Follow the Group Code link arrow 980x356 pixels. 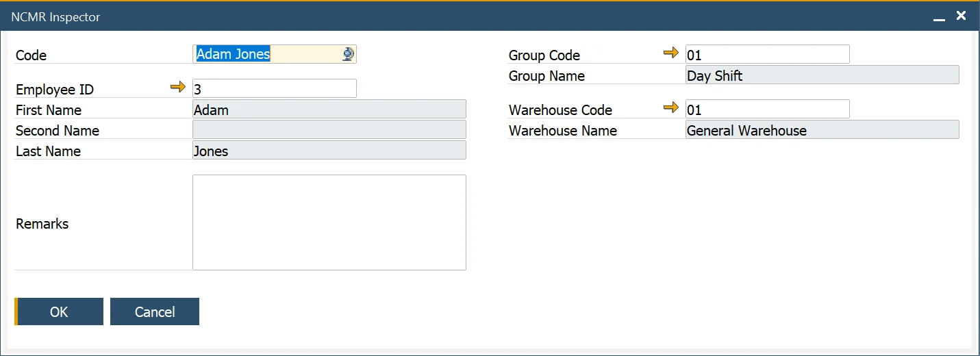(671, 53)
